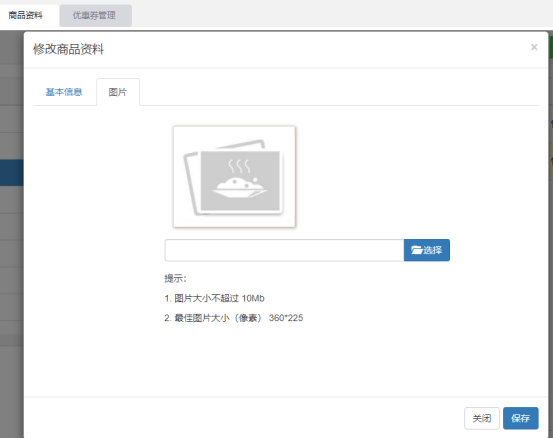Click the 保存 button
553x438 pixels.
[x=521, y=418]
